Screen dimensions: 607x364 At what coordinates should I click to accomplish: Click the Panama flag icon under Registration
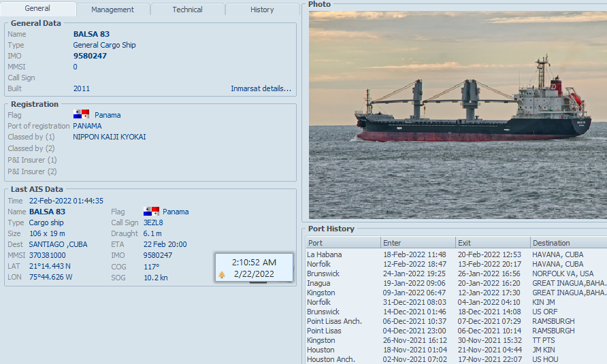(81, 114)
